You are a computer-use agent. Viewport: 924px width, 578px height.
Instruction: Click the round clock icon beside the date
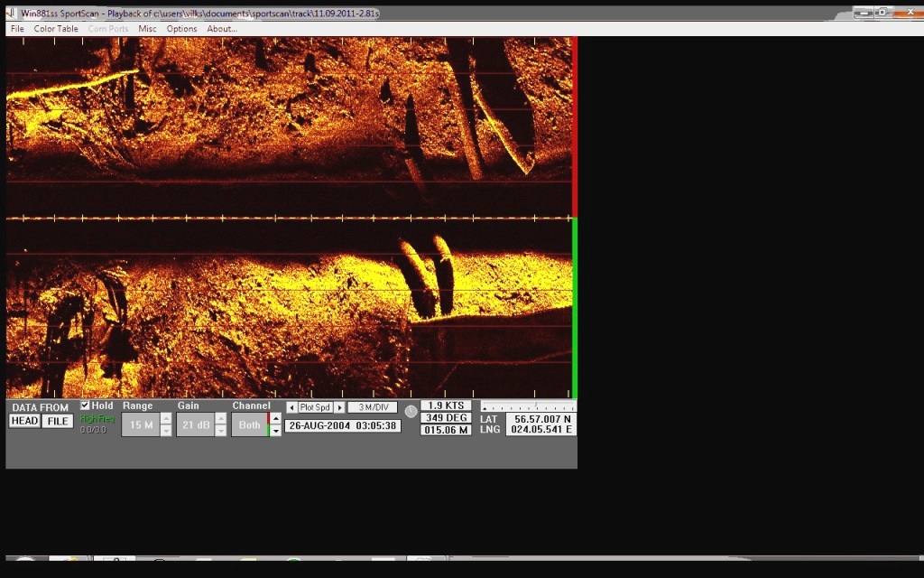point(411,412)
